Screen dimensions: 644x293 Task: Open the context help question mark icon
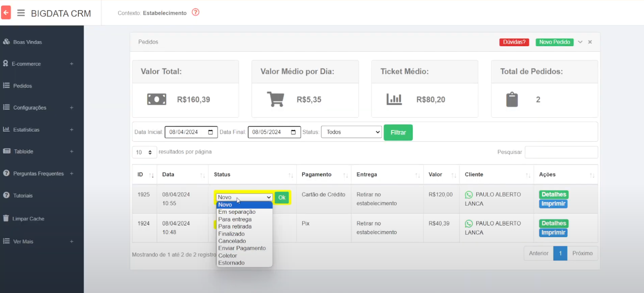click(196, 12)
